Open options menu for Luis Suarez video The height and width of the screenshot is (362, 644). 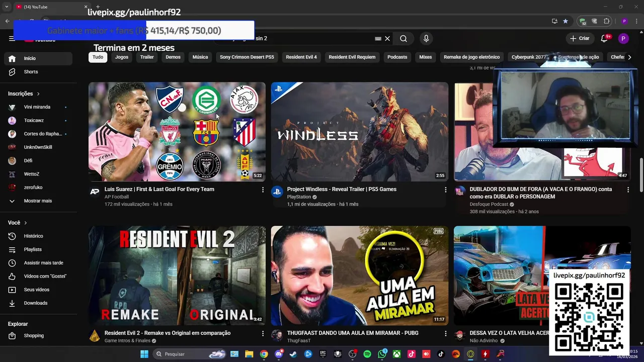click(263, 190)
